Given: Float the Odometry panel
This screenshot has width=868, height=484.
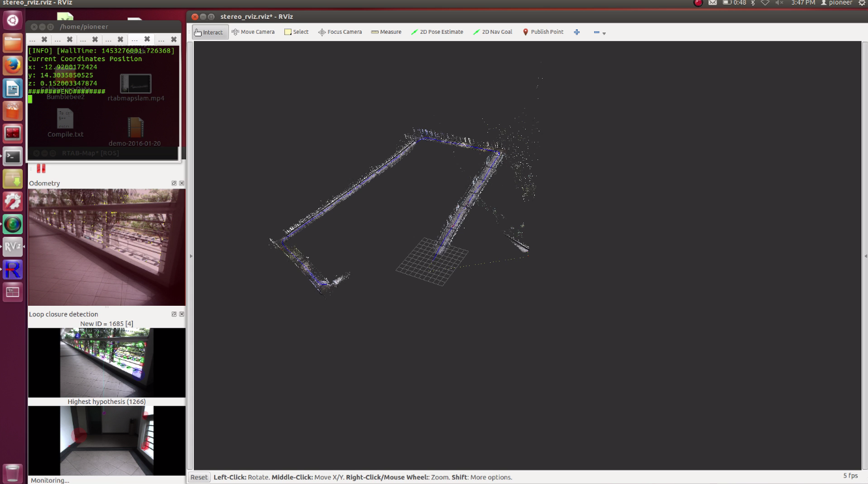Looking at the screenshot, I should tap(174, 183).
